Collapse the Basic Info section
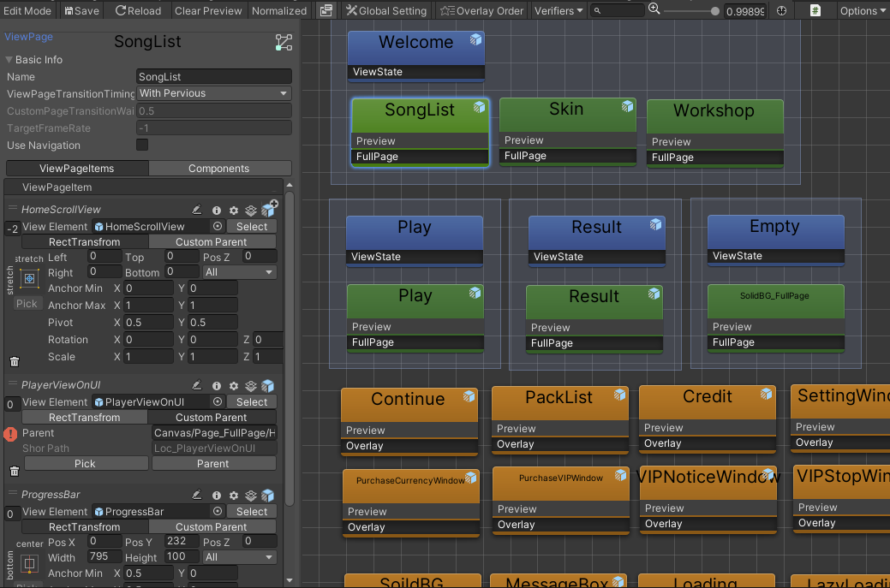Viewport: 890px width, 588px height. point(9,60)
